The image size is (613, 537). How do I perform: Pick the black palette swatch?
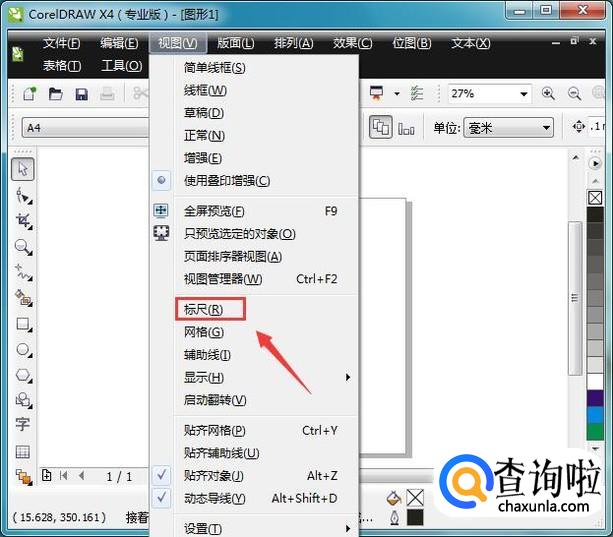(x=595, y=215)
